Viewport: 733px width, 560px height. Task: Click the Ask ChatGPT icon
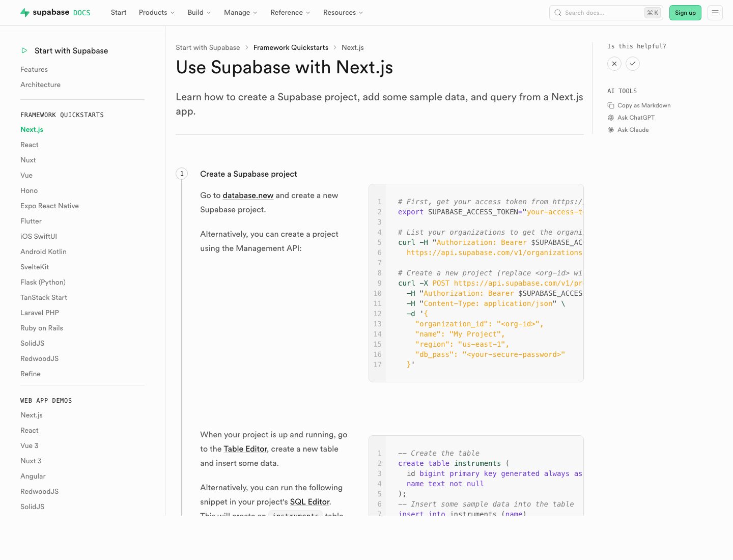coord(611,118)
